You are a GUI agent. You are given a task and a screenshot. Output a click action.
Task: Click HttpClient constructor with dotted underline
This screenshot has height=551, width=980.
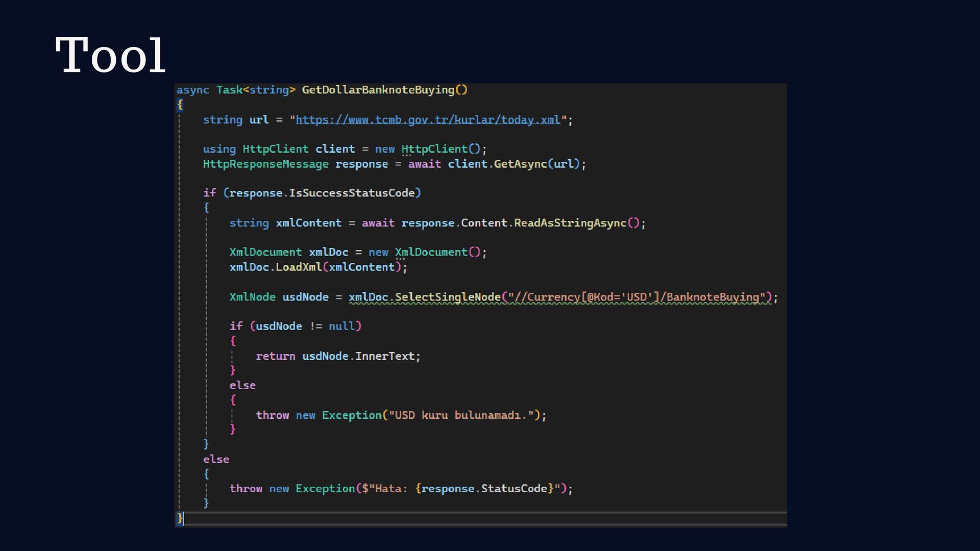tap(434, 149)
